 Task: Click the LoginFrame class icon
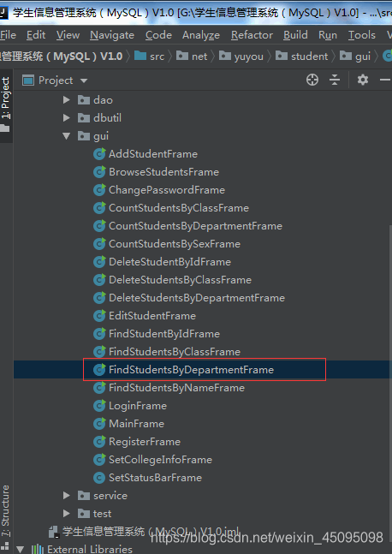point(99,406)
